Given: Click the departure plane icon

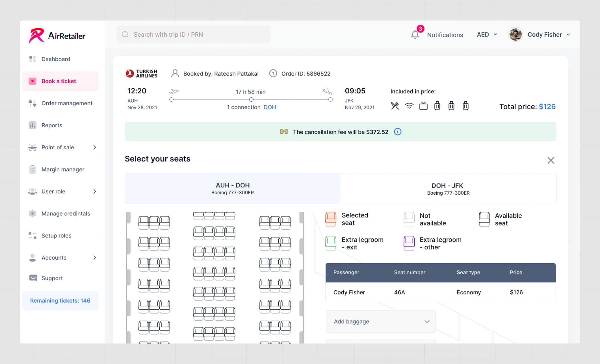Looking at the screenshot, I should [x=174, y=92].
